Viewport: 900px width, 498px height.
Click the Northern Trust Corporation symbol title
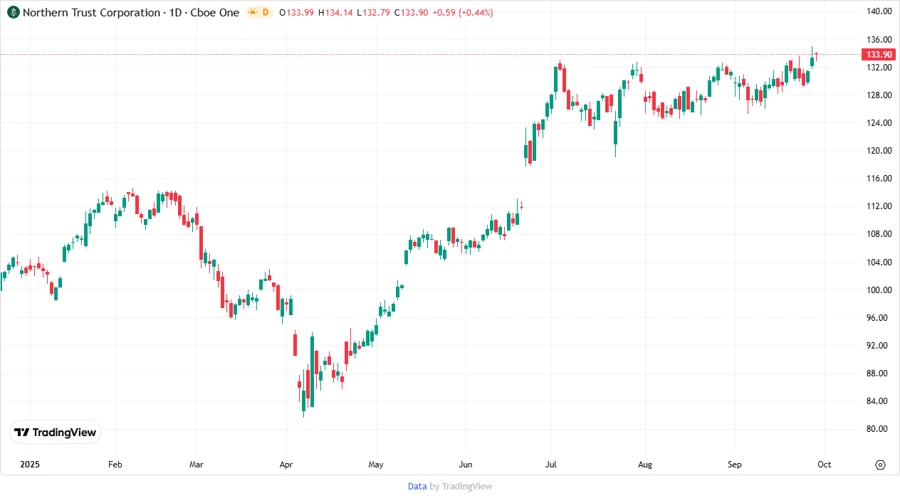click(x=91, y=13)
